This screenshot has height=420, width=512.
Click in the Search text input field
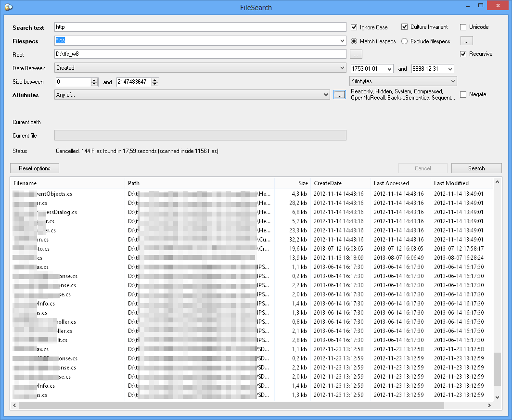click(x=200, y=27)
